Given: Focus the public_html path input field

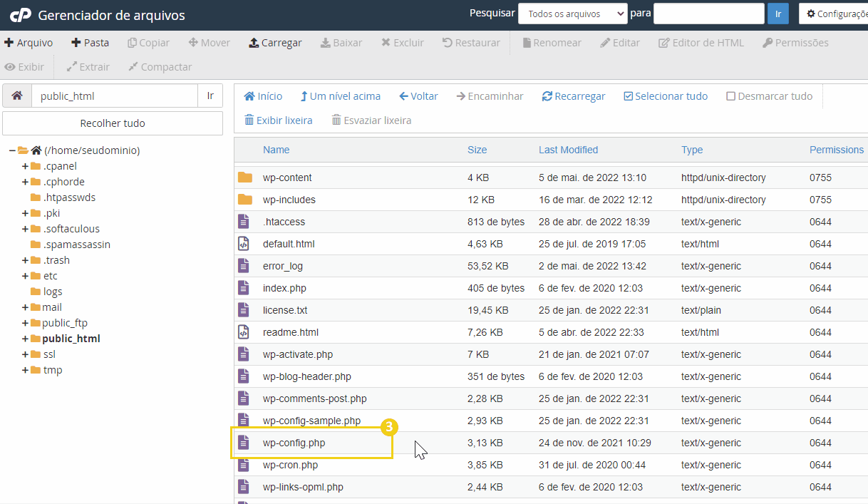Looking at the screenshot, I should point(114,96).
